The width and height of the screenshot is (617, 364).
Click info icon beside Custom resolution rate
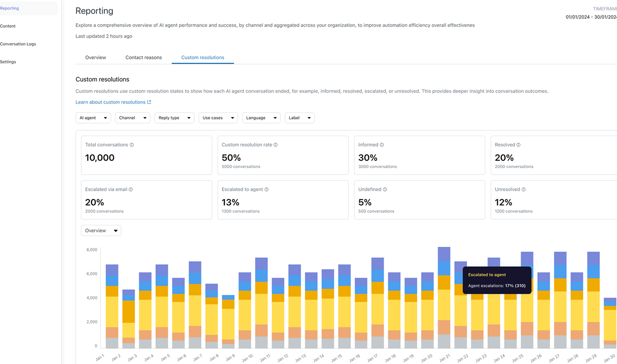(275, 145)
